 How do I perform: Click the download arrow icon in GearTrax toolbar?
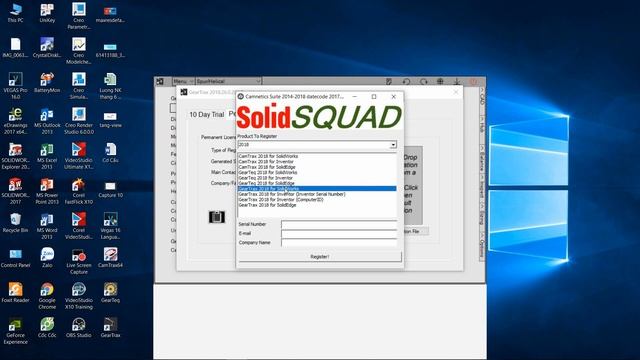coord(457,82)
